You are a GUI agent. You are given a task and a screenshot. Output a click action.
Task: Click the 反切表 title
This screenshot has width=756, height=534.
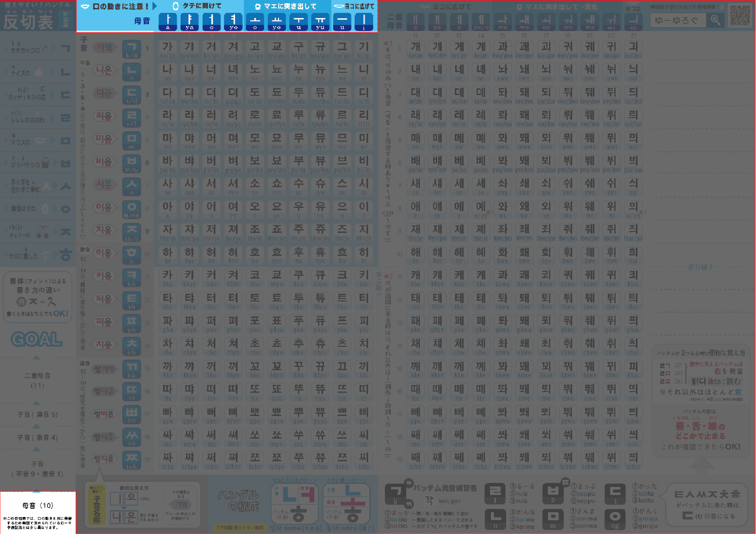pos(28,22)
